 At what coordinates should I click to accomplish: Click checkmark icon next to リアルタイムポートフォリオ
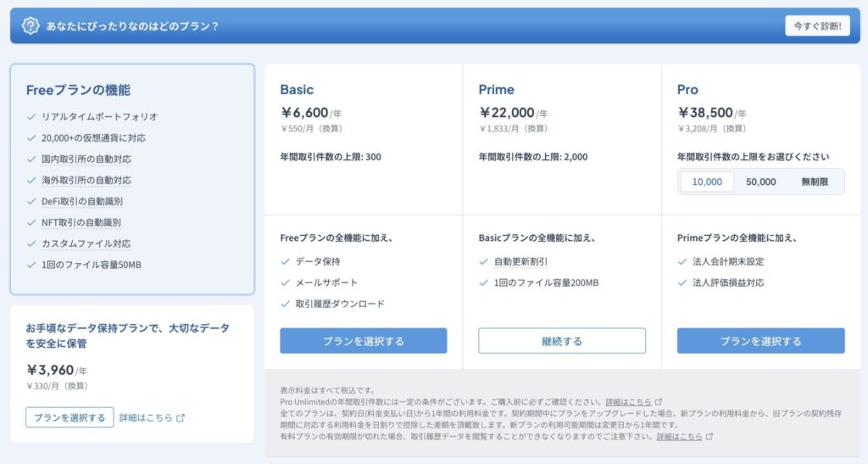pyautogui.click(x=31, y=116)
